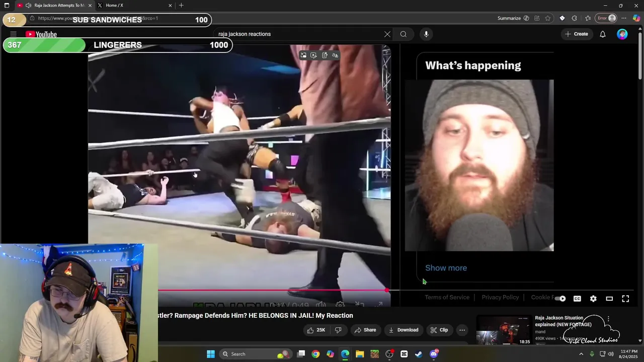Click the taskbar Search box
This screenshot has width=644, height=362.
256,354
